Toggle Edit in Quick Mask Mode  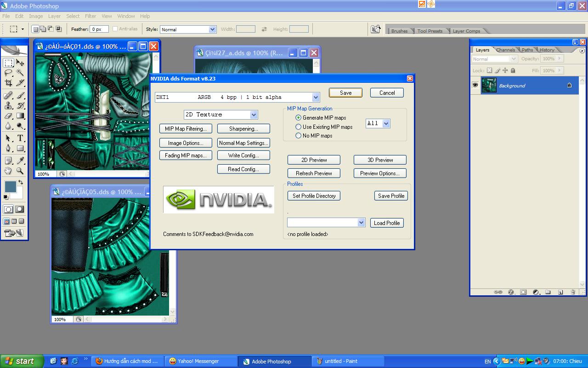tap(20, 209)
